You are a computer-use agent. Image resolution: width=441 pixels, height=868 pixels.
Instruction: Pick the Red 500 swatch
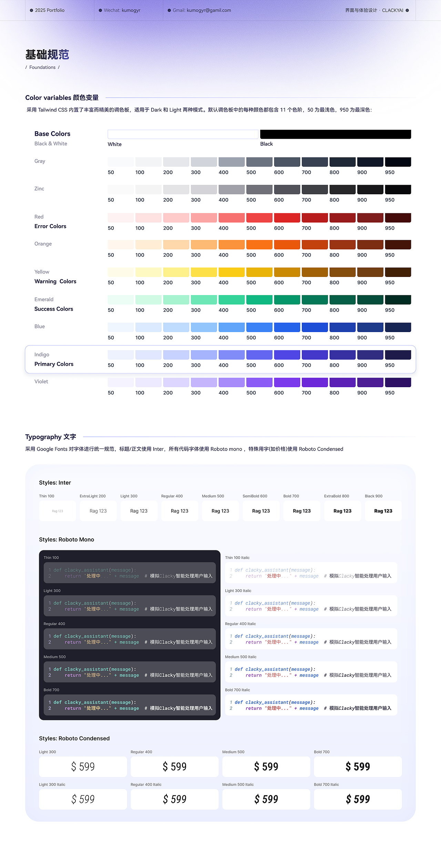[x=259, y=218]
